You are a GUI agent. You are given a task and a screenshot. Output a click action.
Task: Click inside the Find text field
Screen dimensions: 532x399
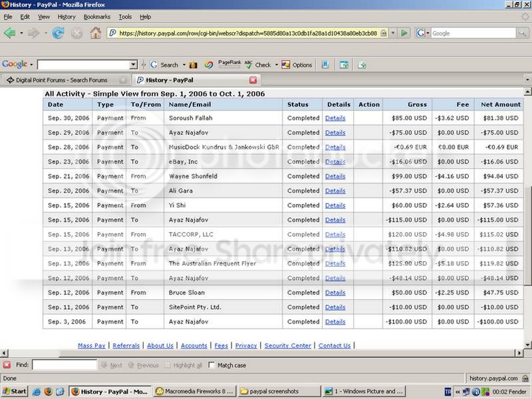pos(65,365)
